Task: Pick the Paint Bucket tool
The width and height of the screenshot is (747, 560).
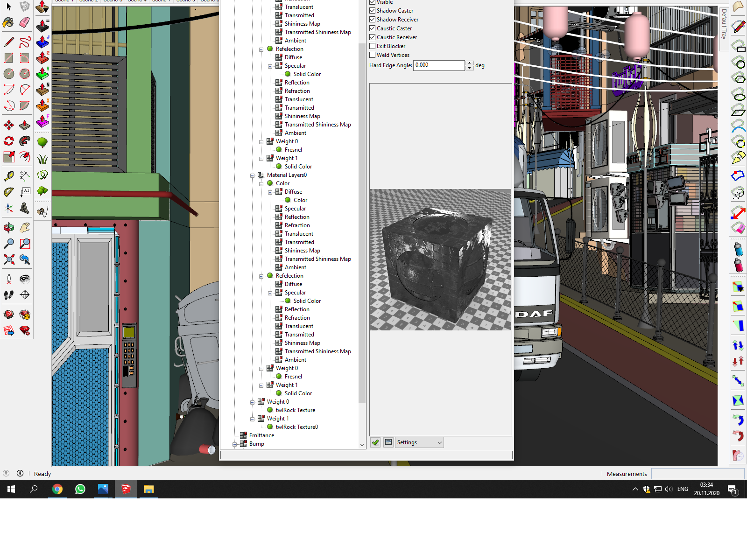Action: (9, 22)
